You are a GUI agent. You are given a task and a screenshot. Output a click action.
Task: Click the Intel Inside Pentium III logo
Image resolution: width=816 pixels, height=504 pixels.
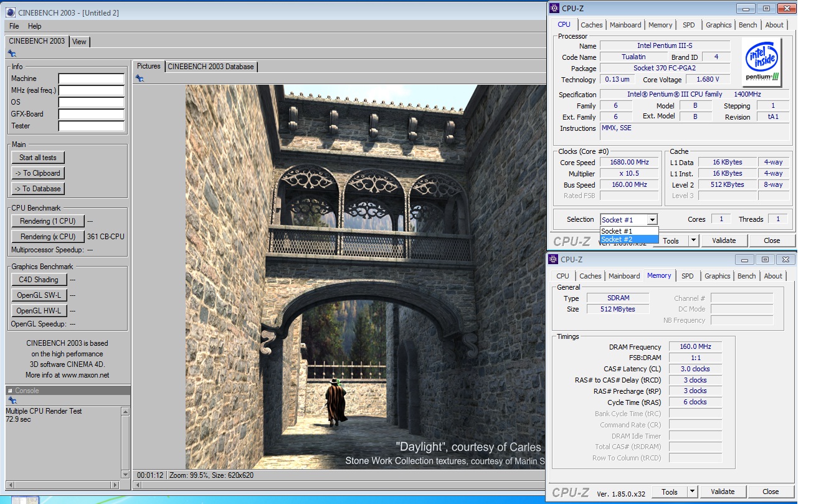coord(762,63)
